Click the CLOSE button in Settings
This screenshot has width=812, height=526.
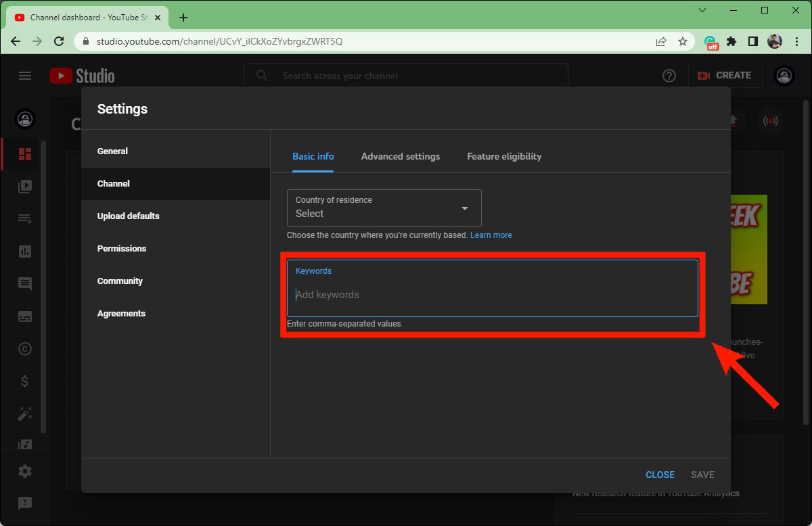coord(660,475)
